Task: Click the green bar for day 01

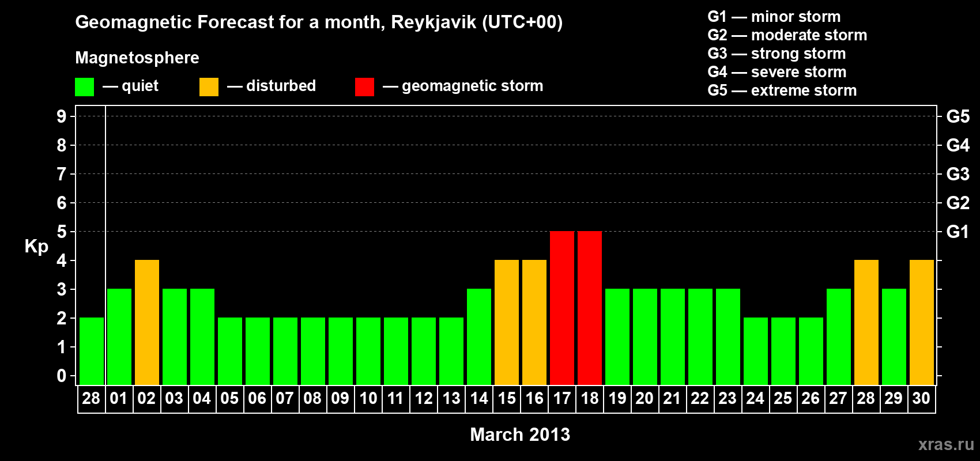Action: click(119, 337)
